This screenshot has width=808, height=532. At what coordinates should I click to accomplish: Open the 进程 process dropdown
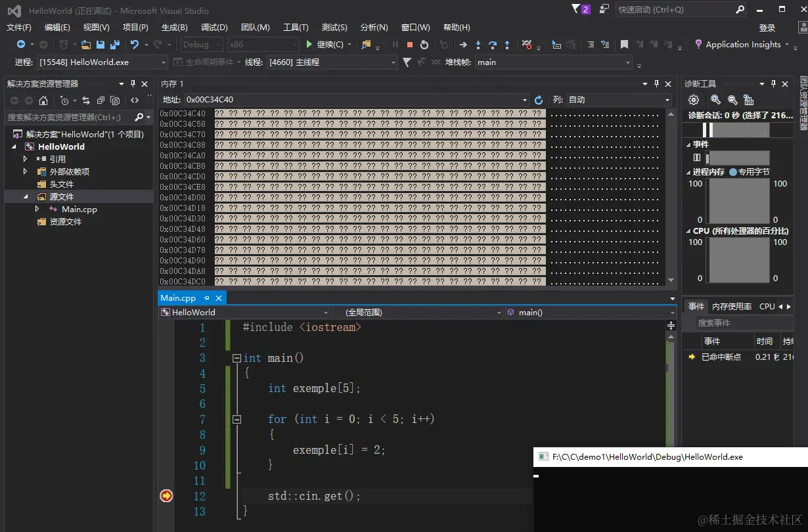102,62
